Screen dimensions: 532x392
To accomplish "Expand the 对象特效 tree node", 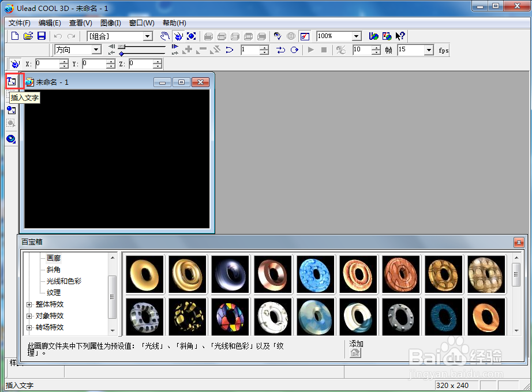I will pos(29,316).
